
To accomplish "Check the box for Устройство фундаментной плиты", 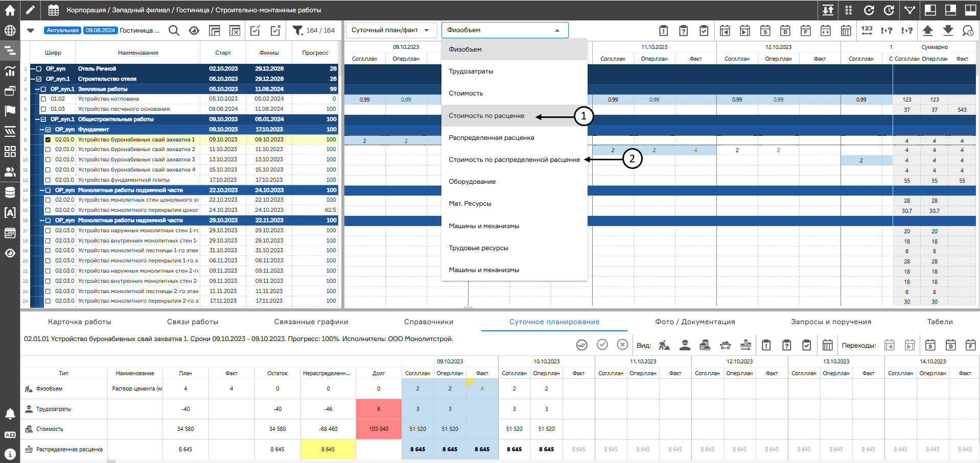I will pyautogui.click(x=48, y=180).
